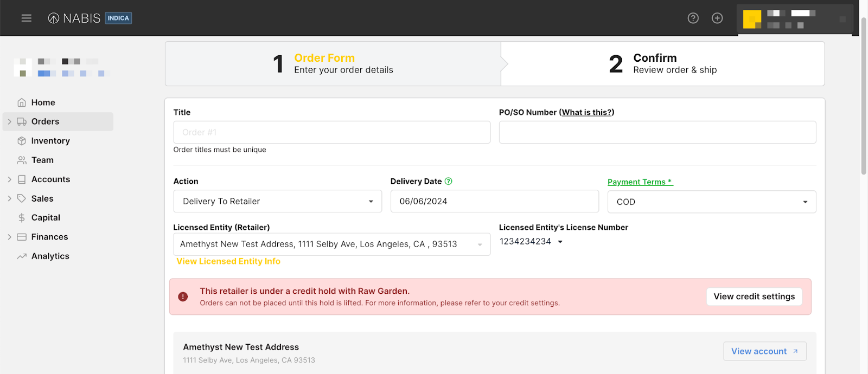The height and width of the screenshot is (374, 868).
Task: Click the Home house icon
Action: 22,102
